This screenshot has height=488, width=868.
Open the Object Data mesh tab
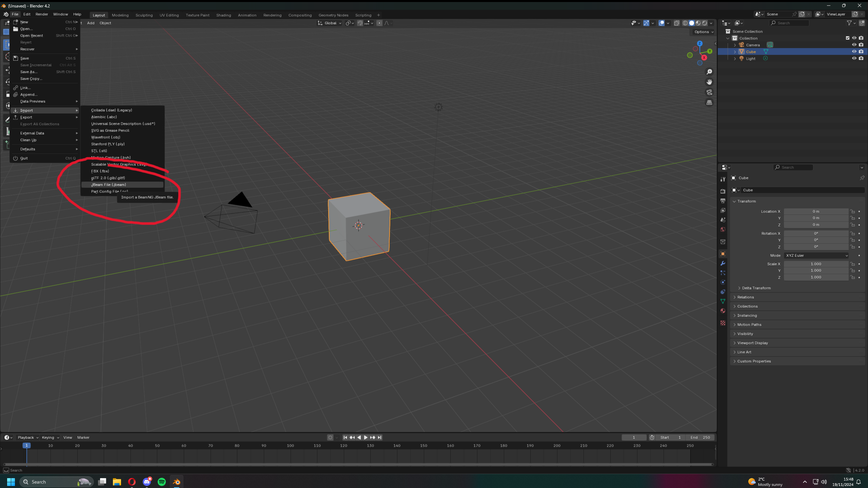[x=723, y=301]
